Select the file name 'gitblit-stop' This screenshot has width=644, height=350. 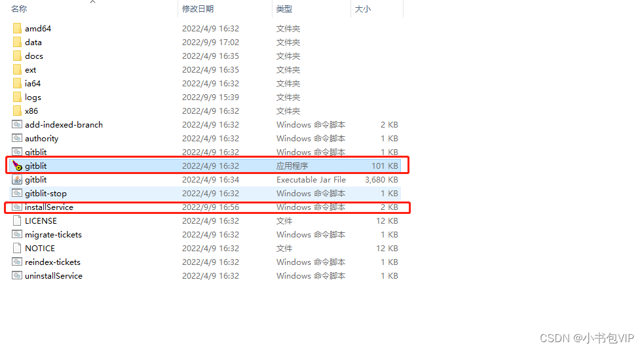46,194
